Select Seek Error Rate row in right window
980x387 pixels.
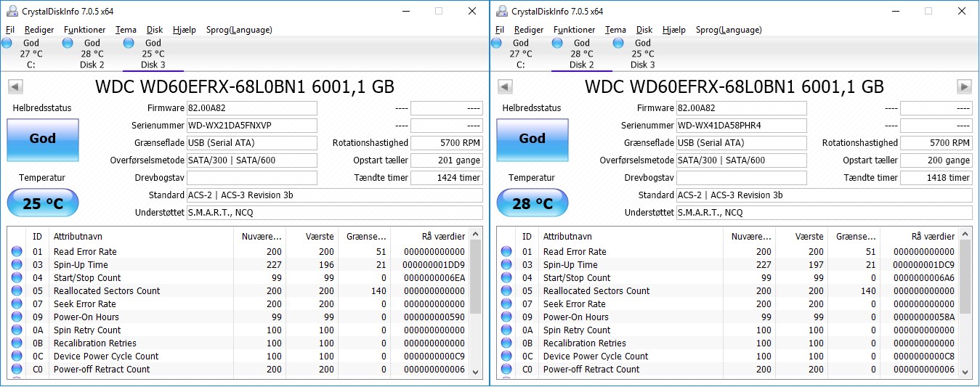point(728,304)
